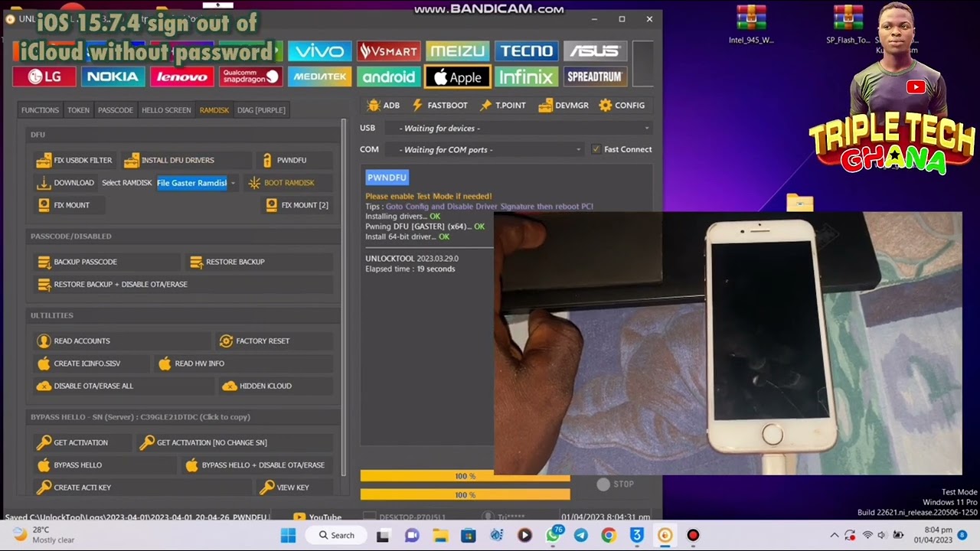Viewport: 980px width, 551px height.
Task: Click the DOWNLOAD ramdisk button
Action: (x=66, y=183)
